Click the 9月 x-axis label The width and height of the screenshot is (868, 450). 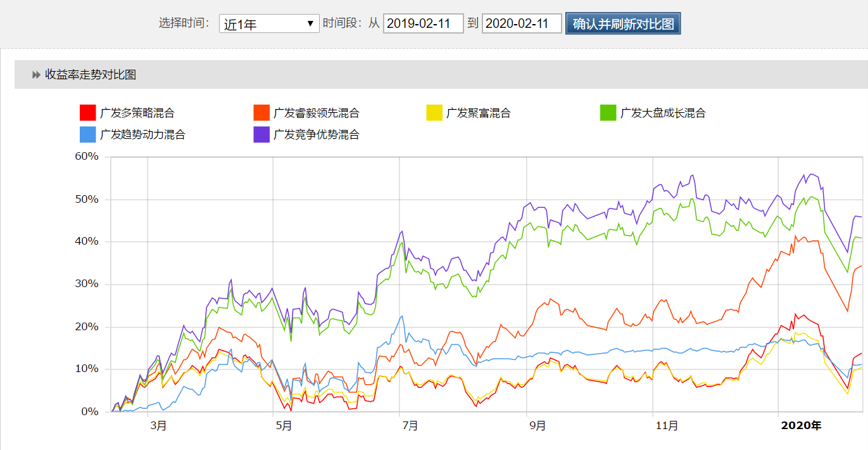click(538, 426)
